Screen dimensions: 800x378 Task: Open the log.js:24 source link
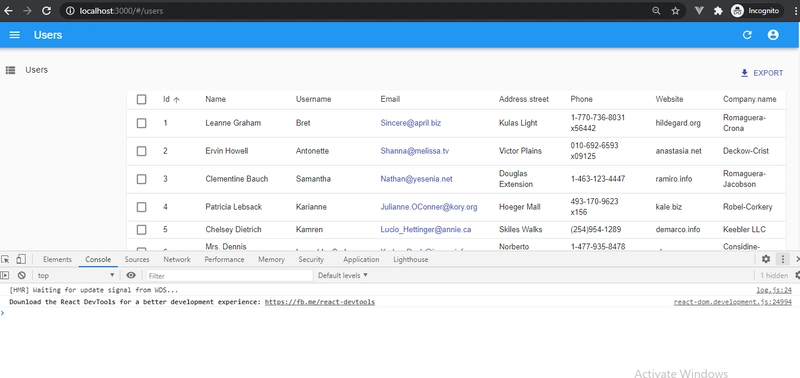(x=774, y=290)
